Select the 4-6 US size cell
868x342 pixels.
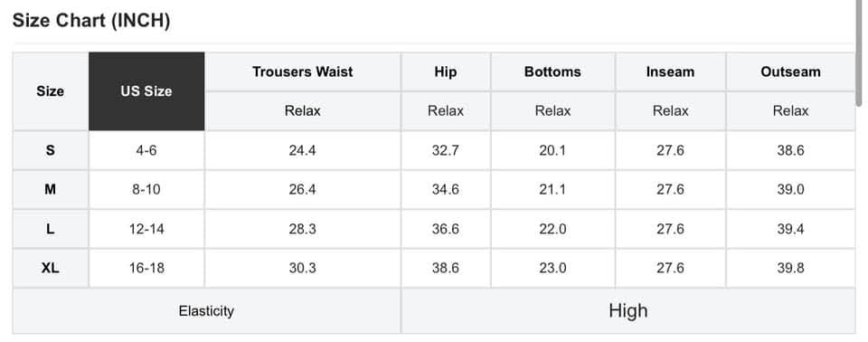(x=146, y=150)
